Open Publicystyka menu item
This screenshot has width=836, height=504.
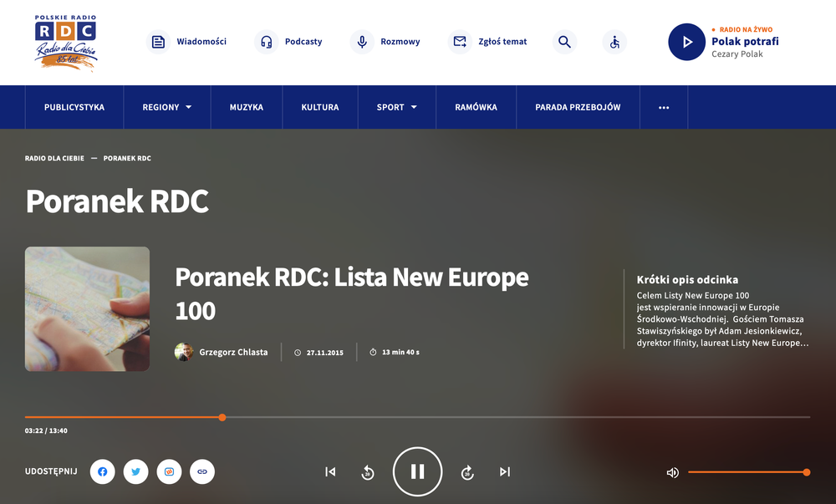tap(74, 107)
